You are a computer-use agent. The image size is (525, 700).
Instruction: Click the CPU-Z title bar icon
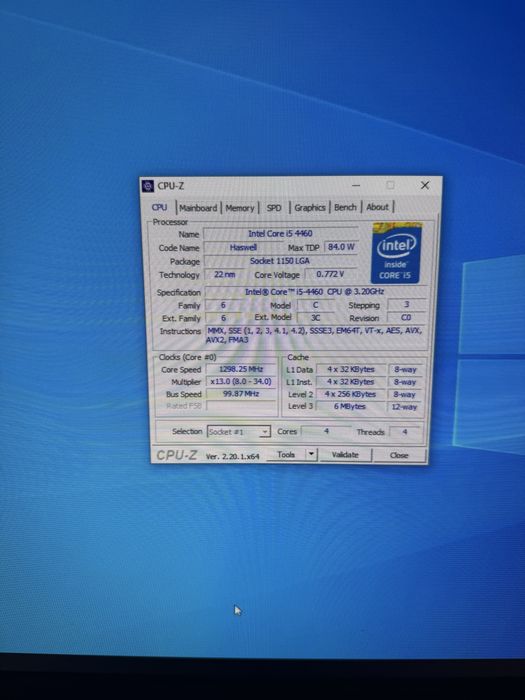(x=148, y=186)
